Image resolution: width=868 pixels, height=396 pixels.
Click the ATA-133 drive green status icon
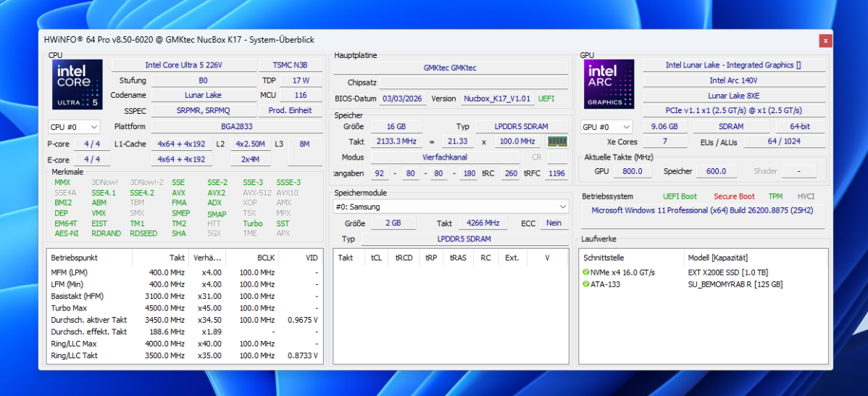585,285
